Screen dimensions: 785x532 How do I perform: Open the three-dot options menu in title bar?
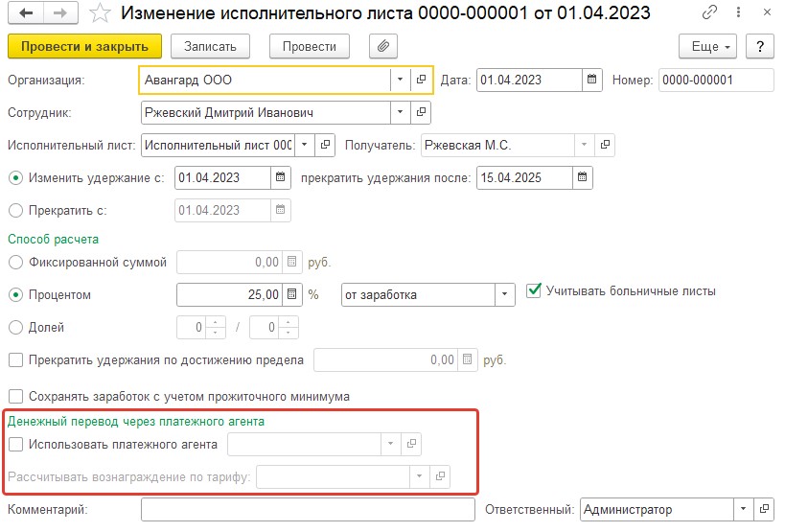pyautogui.click(x=738, y=12)
